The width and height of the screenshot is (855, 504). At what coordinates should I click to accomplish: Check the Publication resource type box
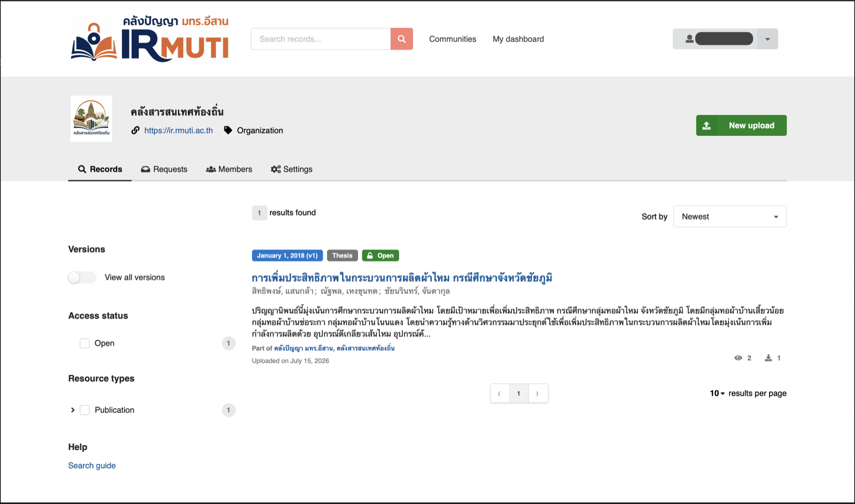point(84,410)
